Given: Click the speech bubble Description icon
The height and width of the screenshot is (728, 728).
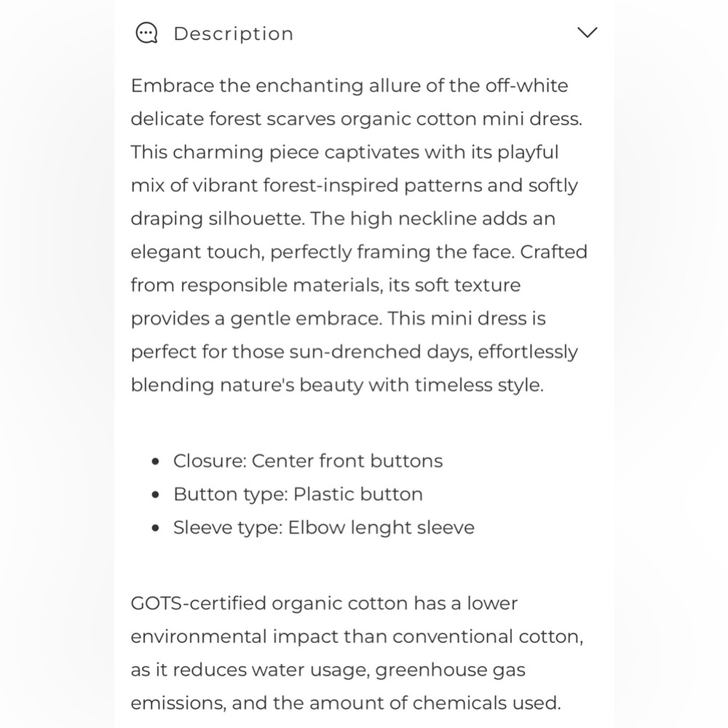Looking at the screenshot, I should pos(146,33).
